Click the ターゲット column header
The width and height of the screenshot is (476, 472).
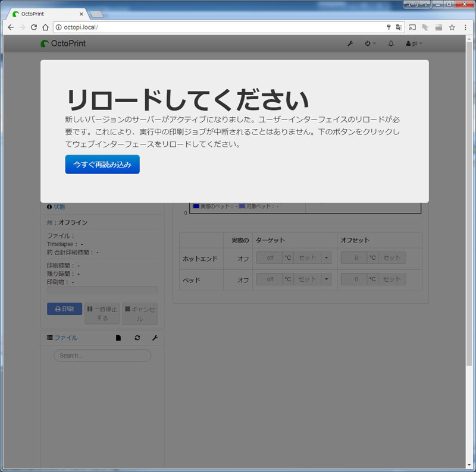tap(270, 240)
